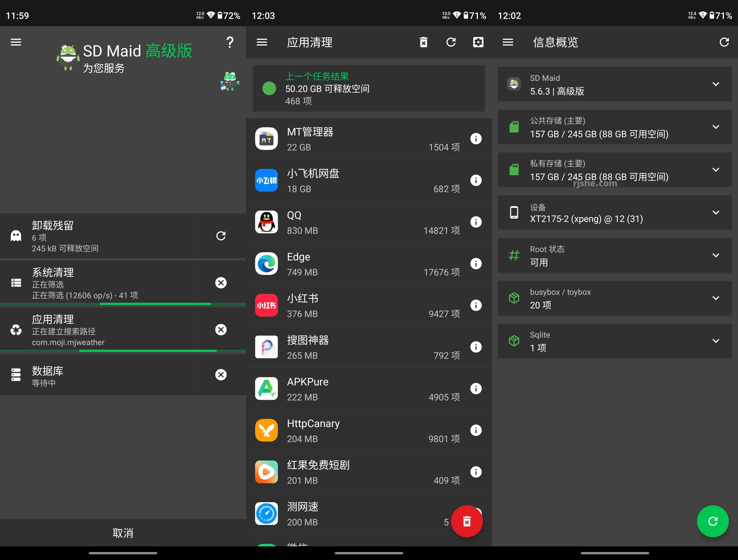Open the 数据库 storage icon entry
The image size is (738, 560).
pyautogui.click(x=16, y=374)
